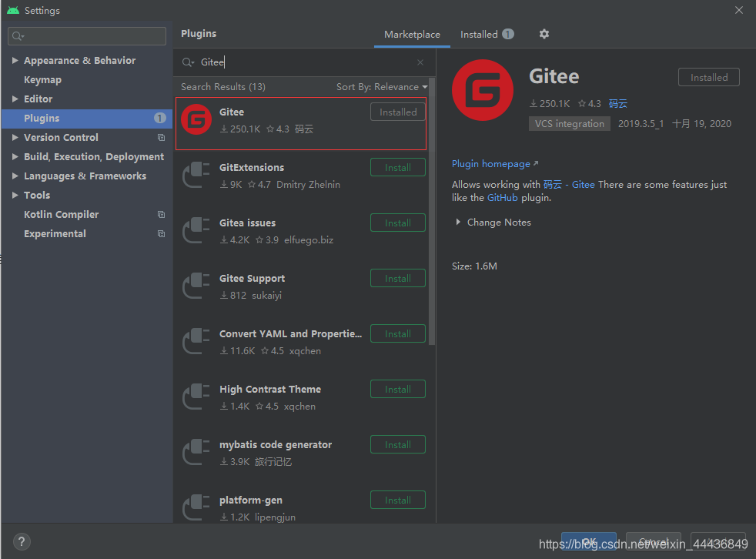Expand Appearance & Behavior tree node

pyautogui.click(x=15, y=60)
